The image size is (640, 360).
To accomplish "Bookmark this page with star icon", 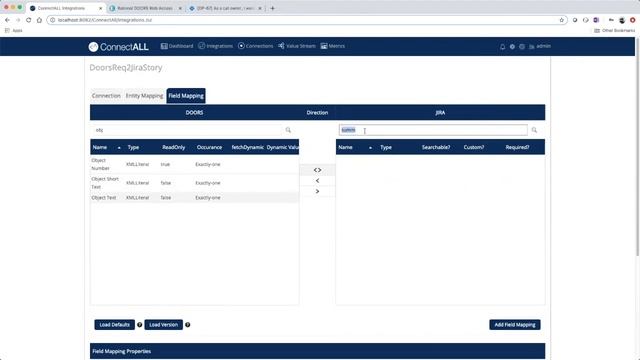I will [561, 20].
